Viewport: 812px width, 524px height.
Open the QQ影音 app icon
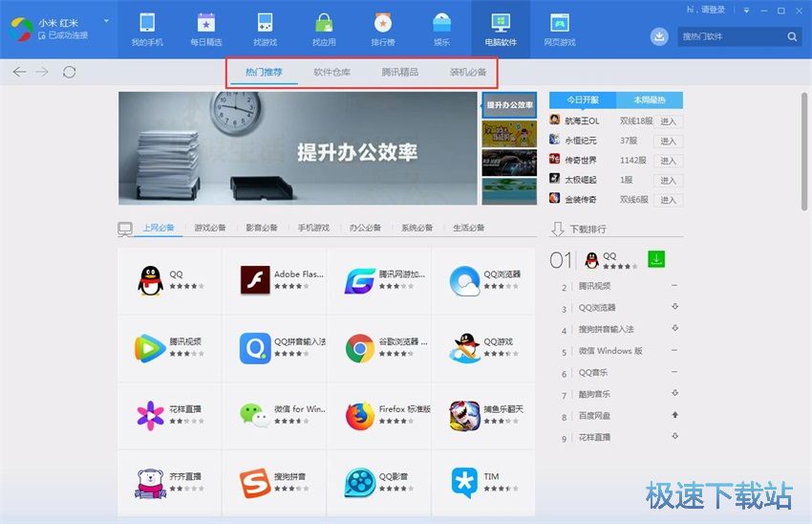pos(360,483)
